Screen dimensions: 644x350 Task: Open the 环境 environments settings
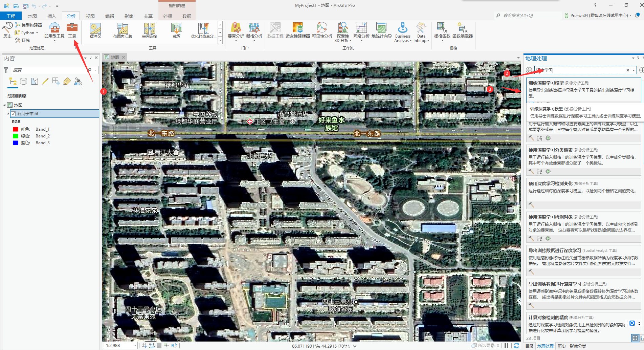[22, 40]
